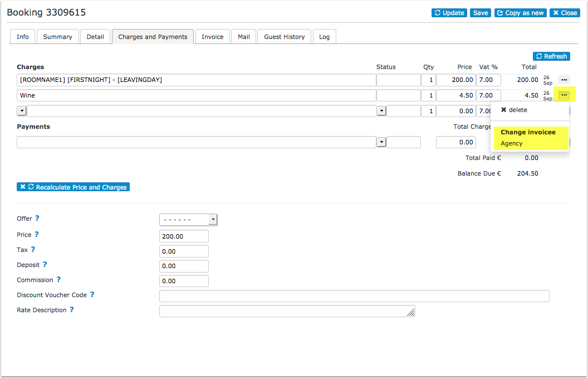Switch to the Summary tab
Viewport: 588px width, 378px height.
pyautogui.click(x=58, y=37)
